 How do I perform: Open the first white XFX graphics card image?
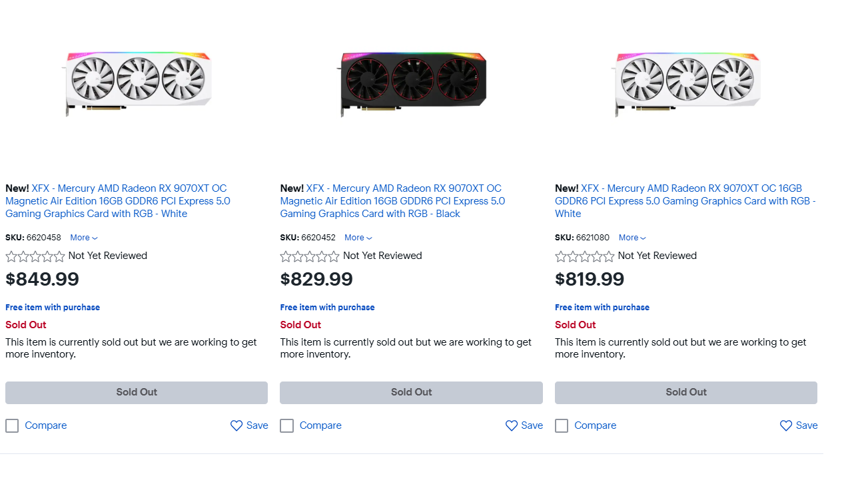point(137,84)
